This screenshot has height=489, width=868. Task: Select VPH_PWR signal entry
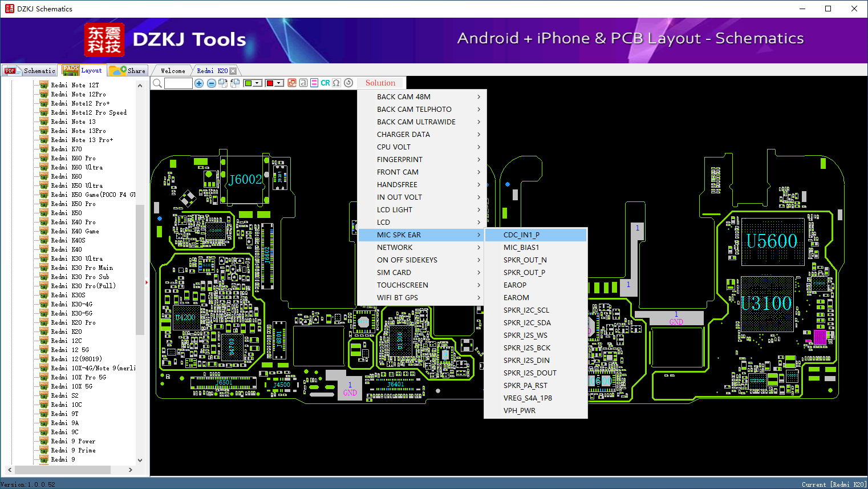click(536, 411)
